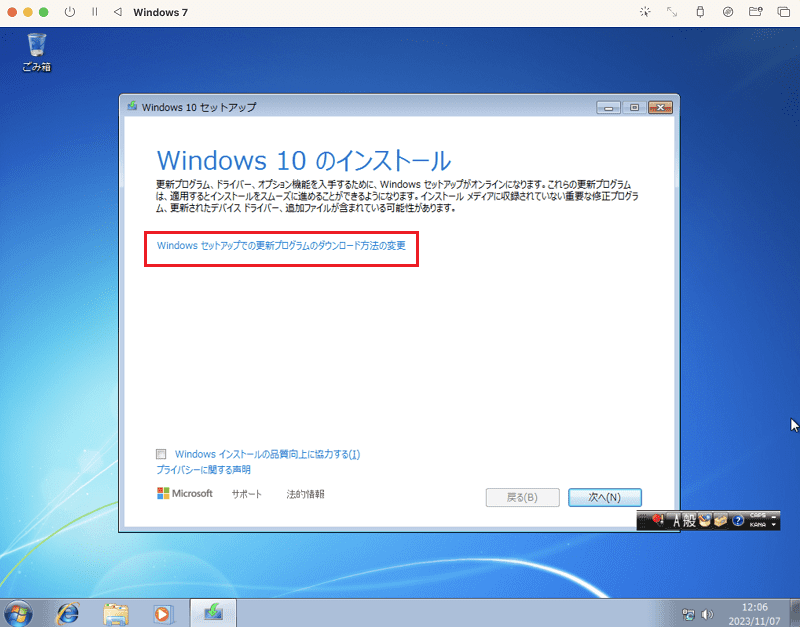Click the speaker volume tray icon
Image resolution: width=800 pixels, height=627 pixels.
pyautogui.click(x=707, y=614)
